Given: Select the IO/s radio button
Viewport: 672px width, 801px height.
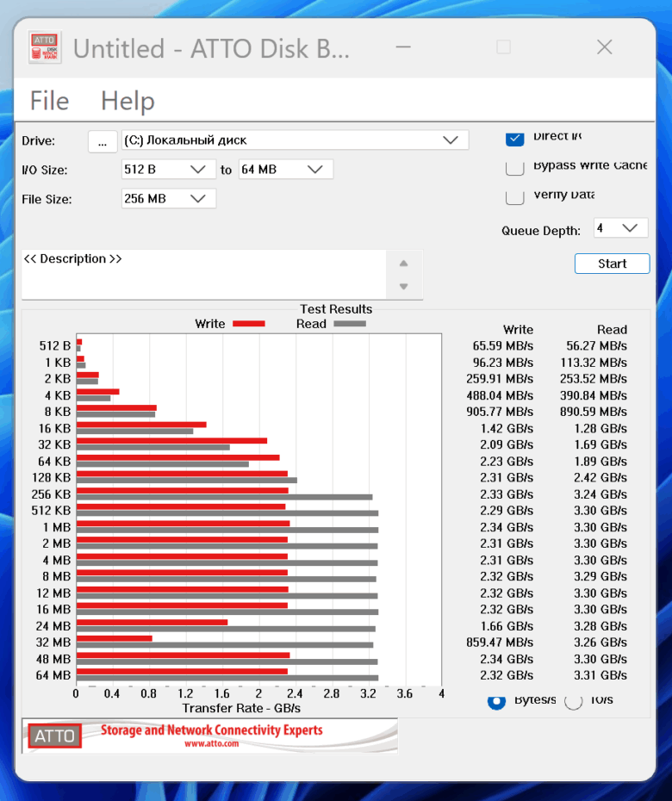Looking at the screenshot, I should click(574, 701).
